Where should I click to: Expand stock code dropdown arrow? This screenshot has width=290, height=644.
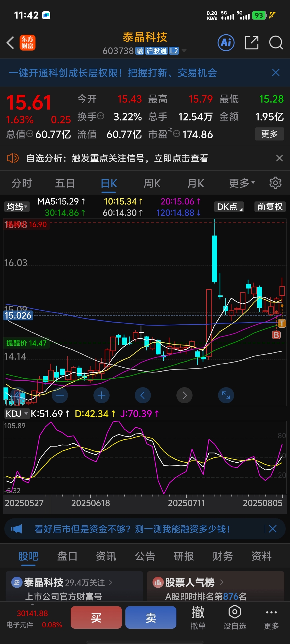pyautogui.click(x=184, y=51)
